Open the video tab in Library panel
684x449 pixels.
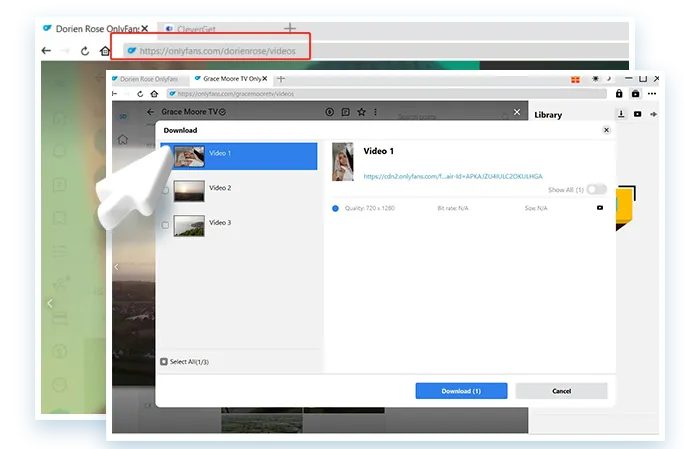637,114
